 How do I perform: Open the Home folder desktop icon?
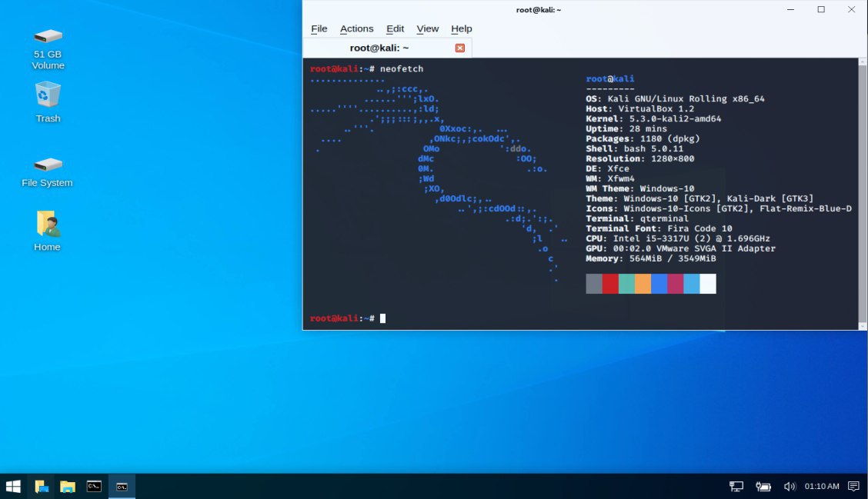(x=47, y=231)
